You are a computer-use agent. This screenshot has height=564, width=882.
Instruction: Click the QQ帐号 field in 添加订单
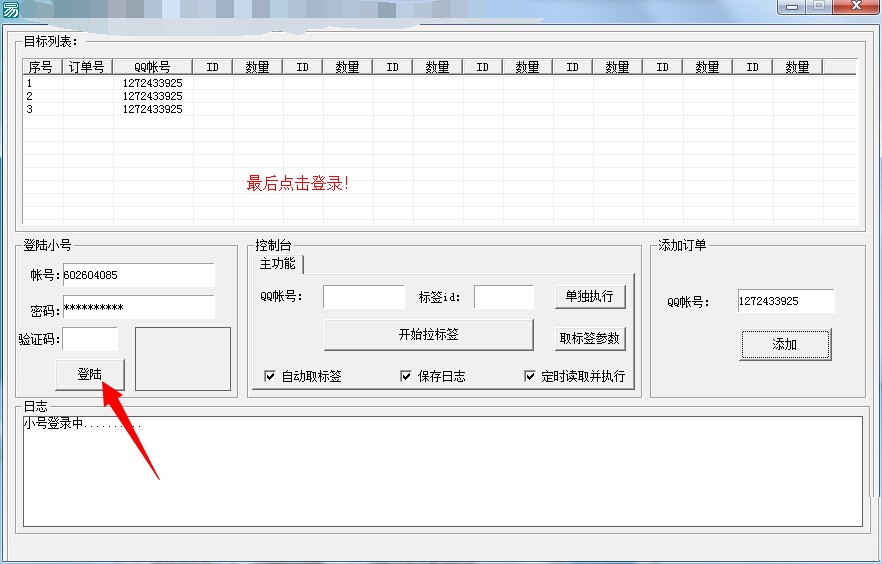(786, 301)
